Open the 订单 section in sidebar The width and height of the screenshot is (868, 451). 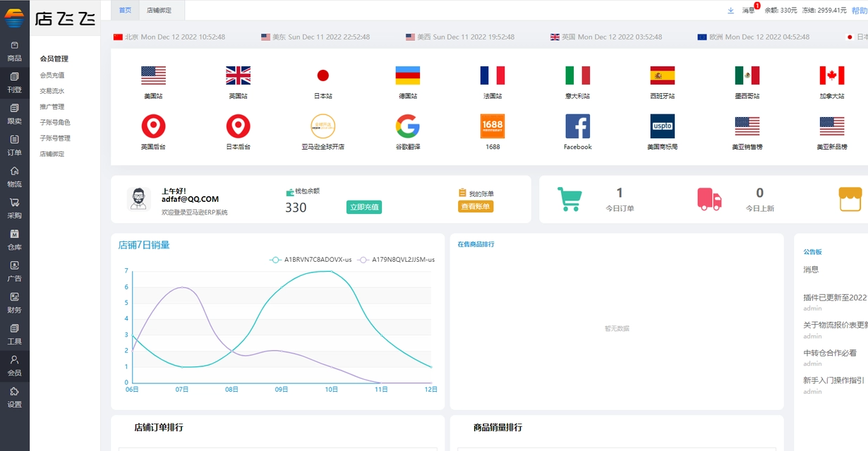pyautogui.click(x=14, y=145)
